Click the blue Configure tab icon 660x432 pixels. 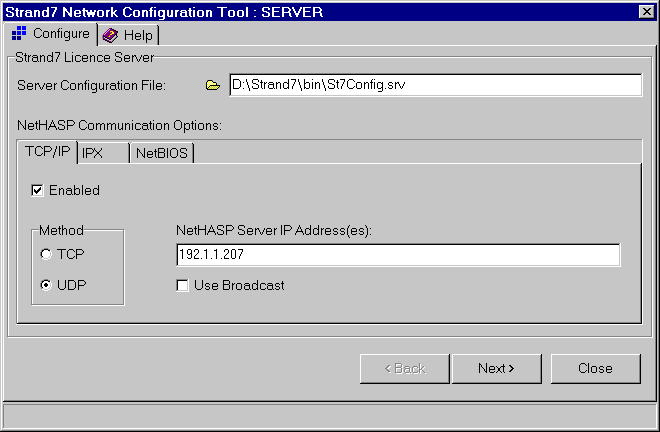[18, 34]
